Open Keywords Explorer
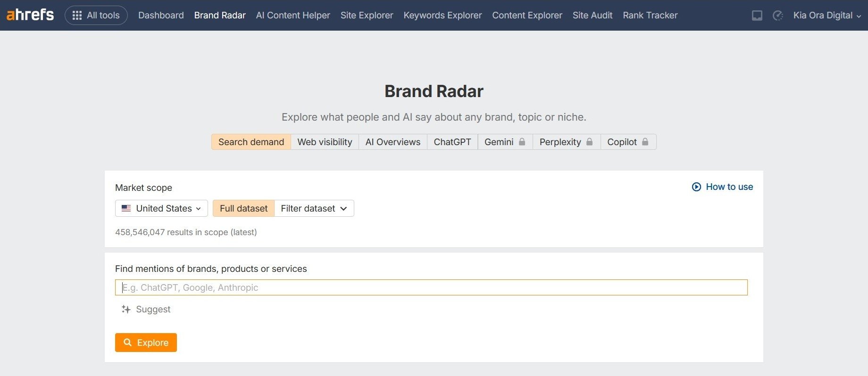This screenshot has width=868, height=376. click(x=442, y=15)
